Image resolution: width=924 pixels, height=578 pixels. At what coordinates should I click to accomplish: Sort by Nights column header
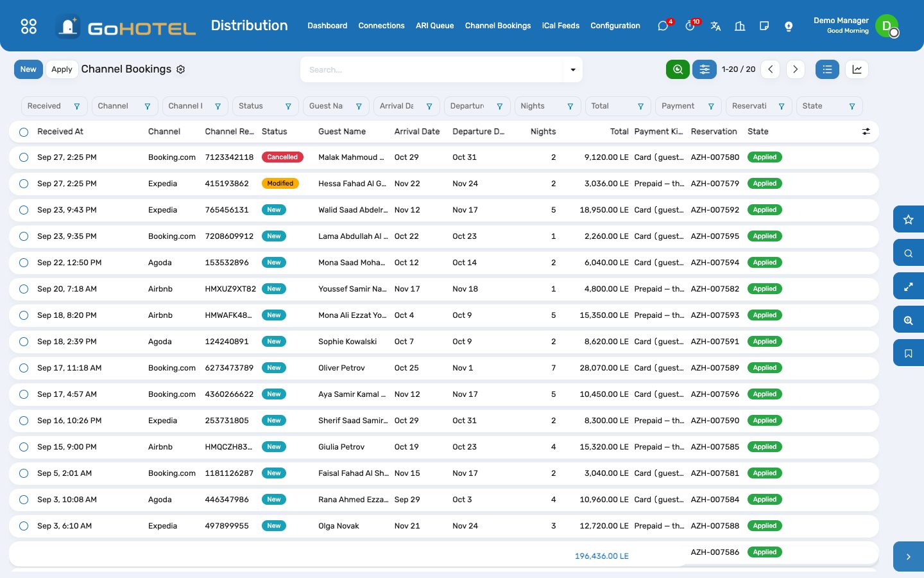point(543,132)
